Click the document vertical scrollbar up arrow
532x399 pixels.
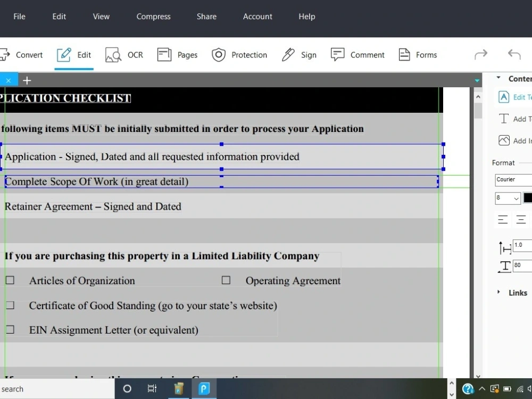click(478, 97)
